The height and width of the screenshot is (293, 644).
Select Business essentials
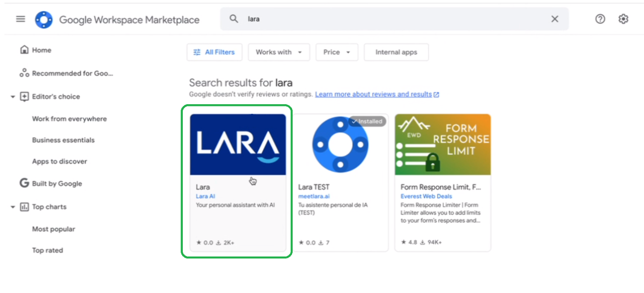[63, 140]
